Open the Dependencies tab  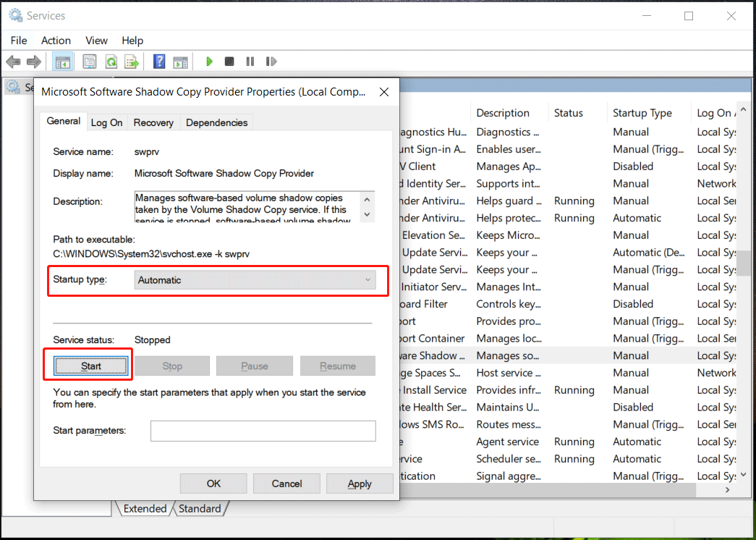tap(216, 123)
